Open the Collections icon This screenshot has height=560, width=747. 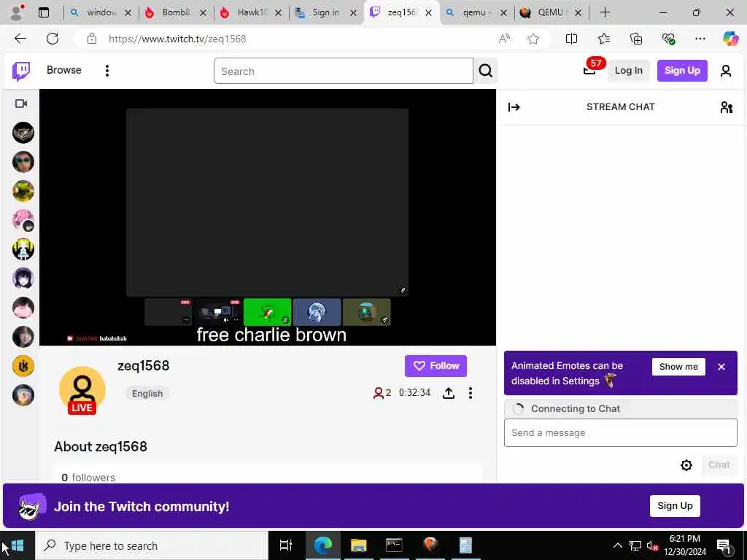(x=636, y=39)
